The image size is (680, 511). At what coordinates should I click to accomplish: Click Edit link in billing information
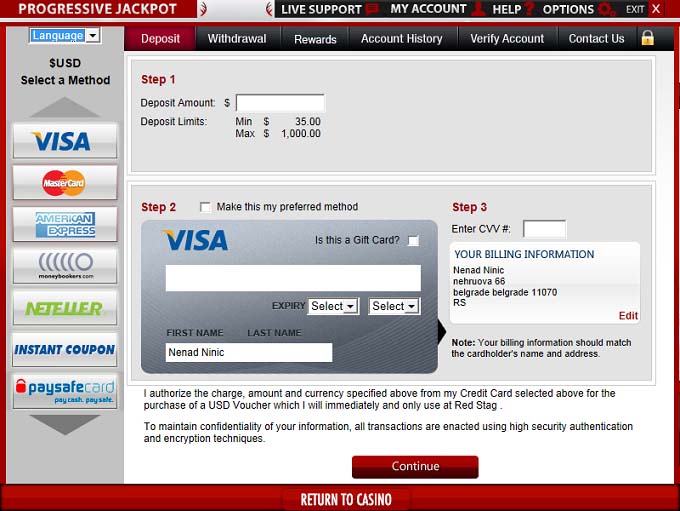[x=627, y=316]
